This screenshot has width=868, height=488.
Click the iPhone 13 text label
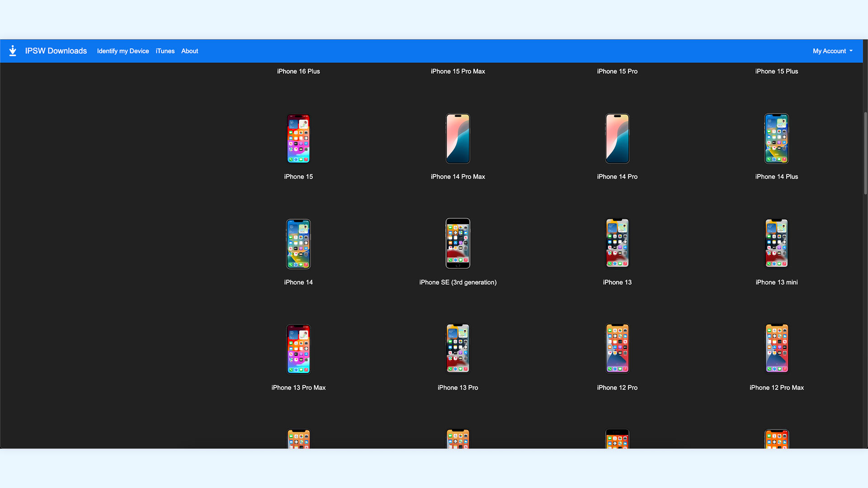[x=617, y=282]
